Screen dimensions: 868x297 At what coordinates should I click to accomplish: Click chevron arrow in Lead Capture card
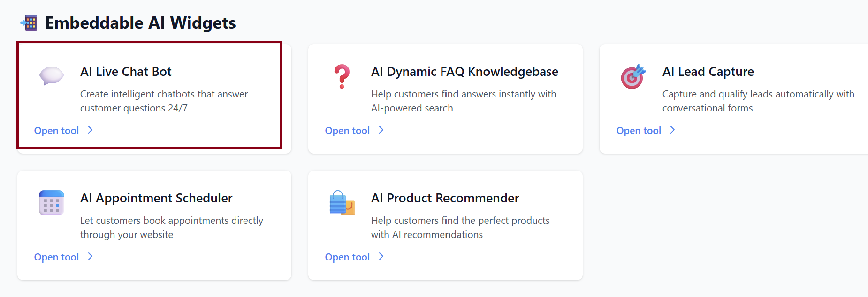click(x=673, y=130)
